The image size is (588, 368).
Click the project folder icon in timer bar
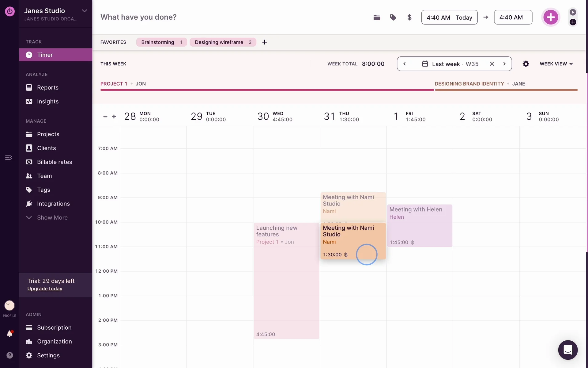tap(377, 17)
